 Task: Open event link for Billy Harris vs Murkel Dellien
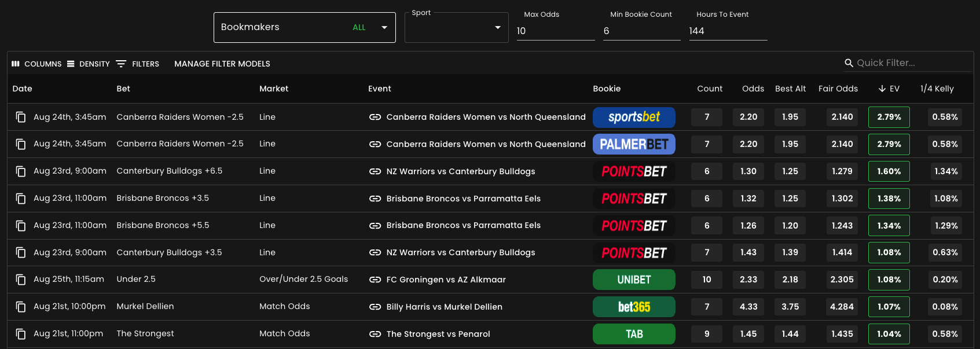tap(375, 307)
